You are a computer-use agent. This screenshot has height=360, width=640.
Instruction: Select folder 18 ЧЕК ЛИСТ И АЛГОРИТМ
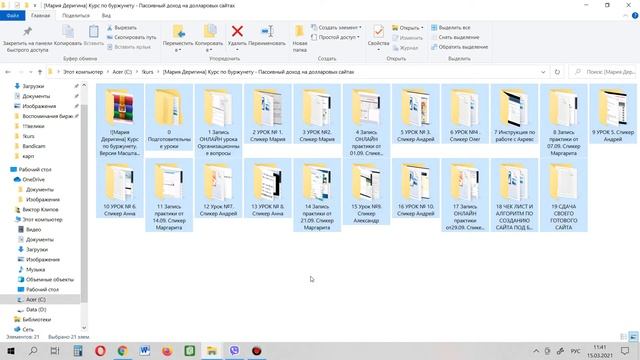point(514,195)
